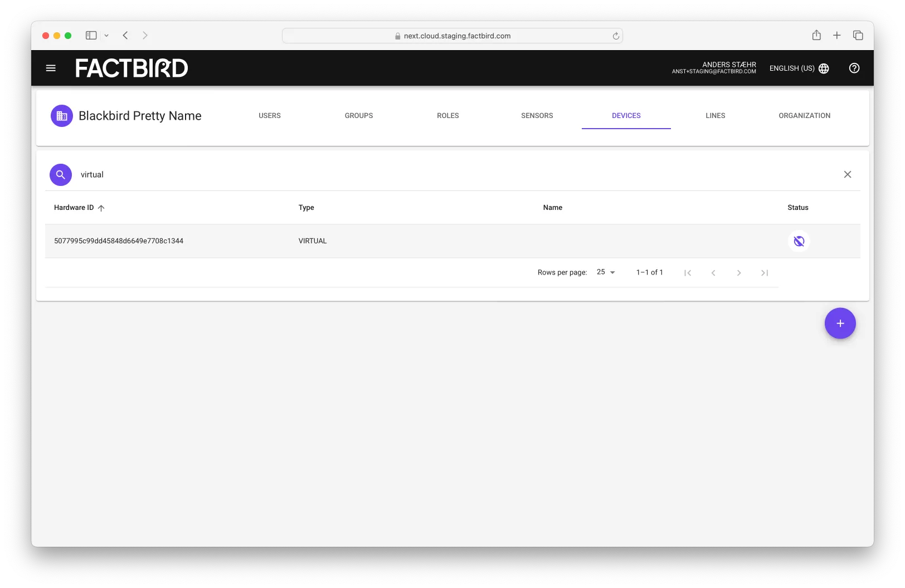This screenshot has width=905, height=588.
Task: Open Safari sidebar options chevron
Action: click(x=106, y=36)
